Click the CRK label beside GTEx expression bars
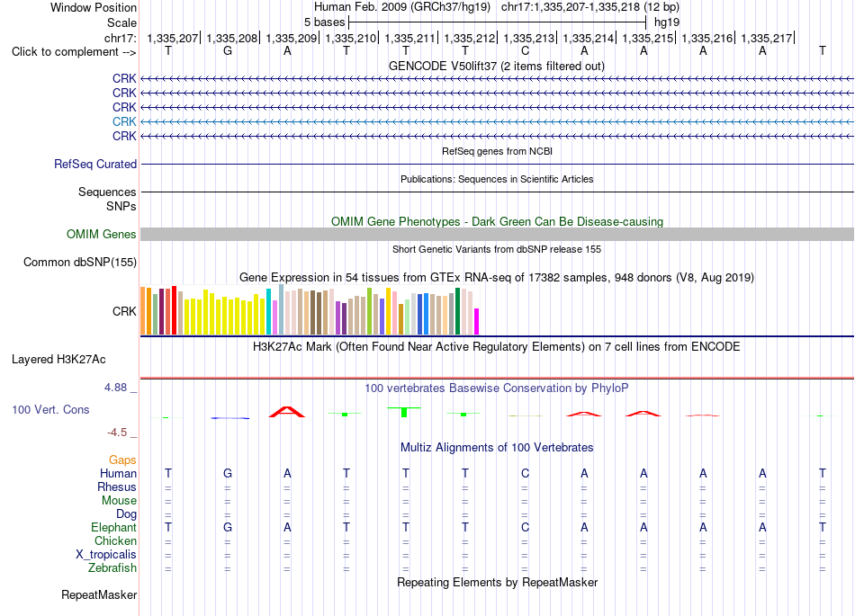 (124, 311)
